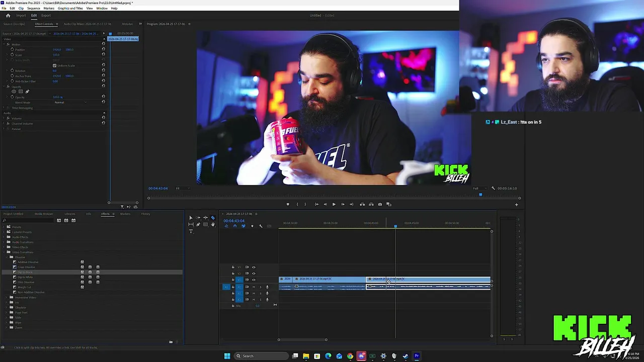Open Program Monitor settings wrench

pyautogui.click(x=493, y=188)
